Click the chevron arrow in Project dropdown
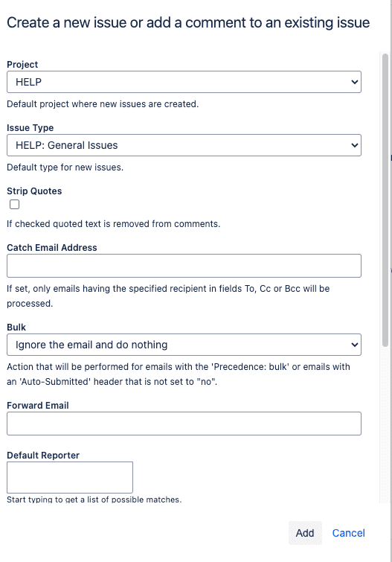The height and width of the screenshot is (562, 392). [x=354, y=82]
